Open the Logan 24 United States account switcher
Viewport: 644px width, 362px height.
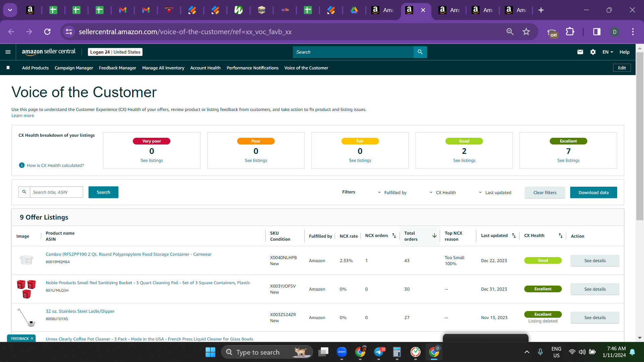(x=115, y=52)
